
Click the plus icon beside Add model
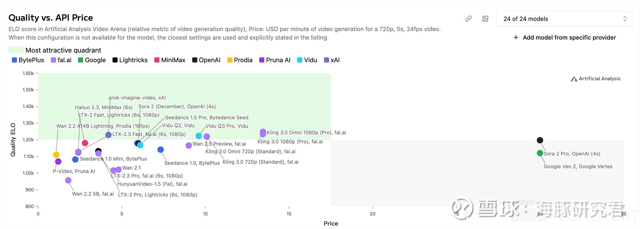click(x=516, y=37)
